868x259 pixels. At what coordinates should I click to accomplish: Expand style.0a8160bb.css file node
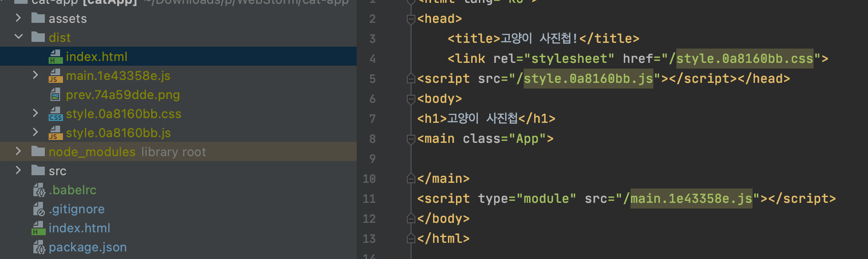tap(35, 113)
